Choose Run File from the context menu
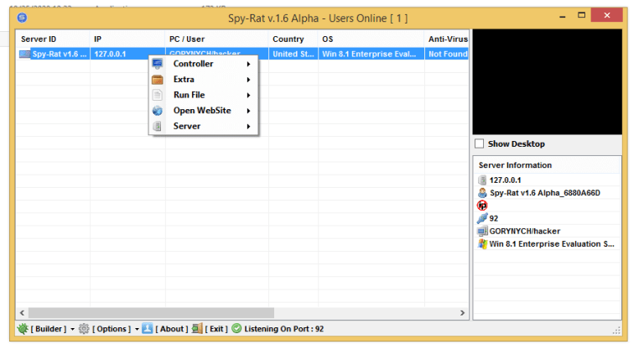Image resolution: width=644 pixels, height=360 pixels. pyautogui.click(x=203, y=95)
